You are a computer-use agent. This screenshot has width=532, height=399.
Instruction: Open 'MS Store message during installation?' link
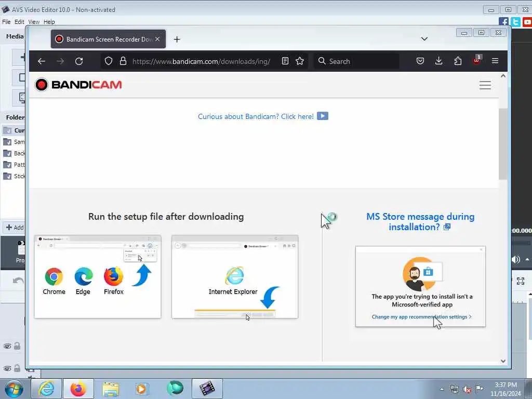coord(420,221)
